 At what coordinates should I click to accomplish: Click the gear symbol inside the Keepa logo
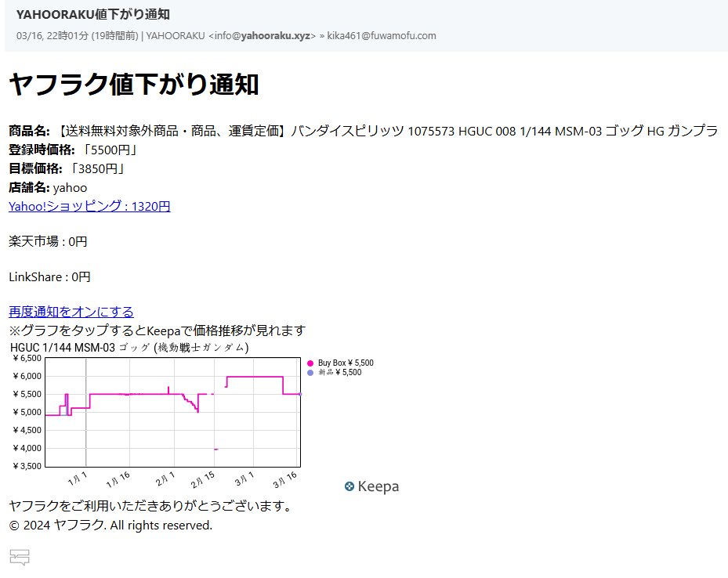pos(349,486)
